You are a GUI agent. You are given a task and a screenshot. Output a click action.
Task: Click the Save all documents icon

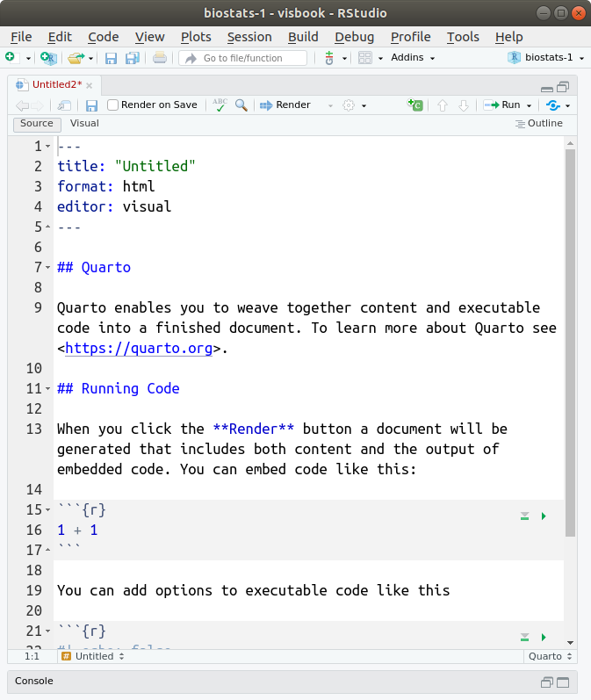click(x=132, y=58)
